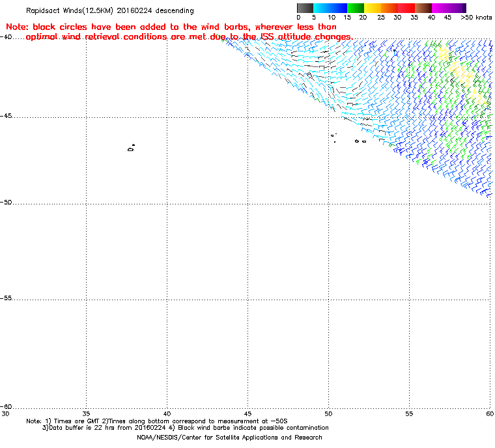This screenshot has width=495, height=448.
Task: Click the '30' longitude axis label
Action: [x=5, y=413]
